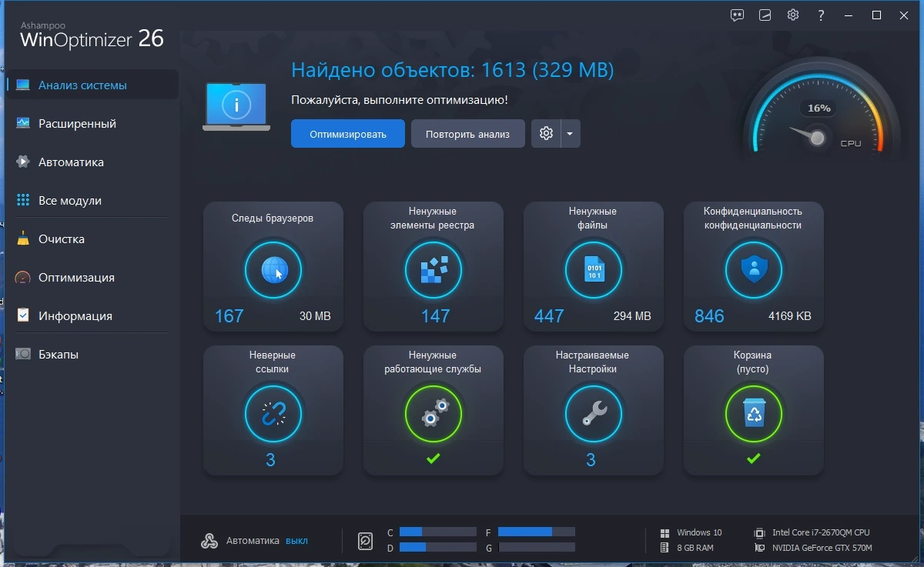Click the drive G usage bar
Viewport: 924px width, 567px height.
[x=537, y=547]
